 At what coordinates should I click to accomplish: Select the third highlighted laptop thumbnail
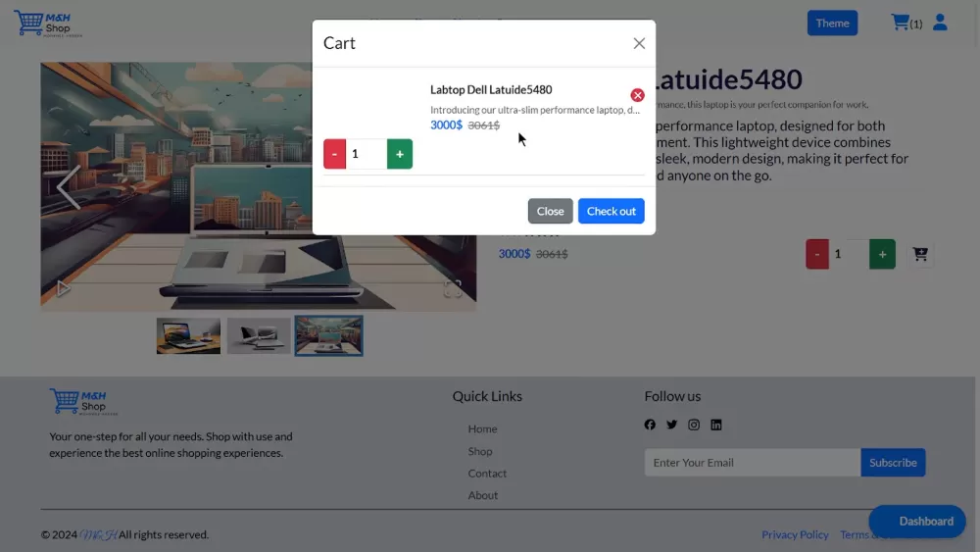click(328, 335)
